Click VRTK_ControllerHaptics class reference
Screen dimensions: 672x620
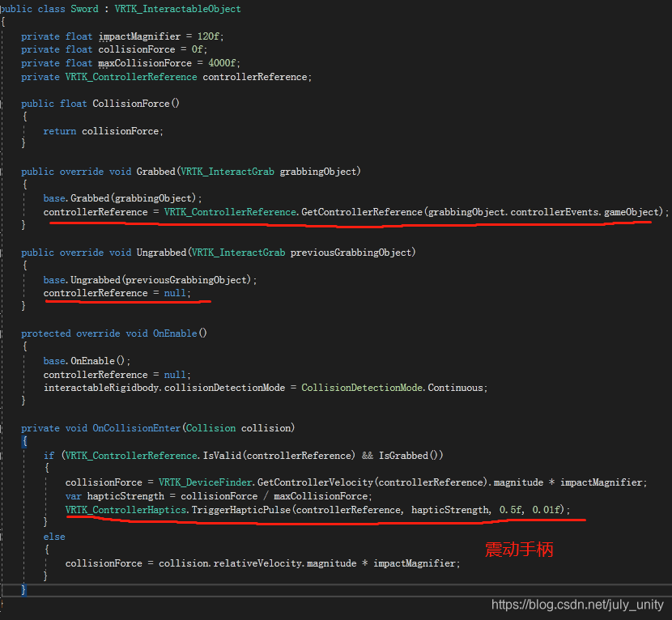(x=125, y=510)
